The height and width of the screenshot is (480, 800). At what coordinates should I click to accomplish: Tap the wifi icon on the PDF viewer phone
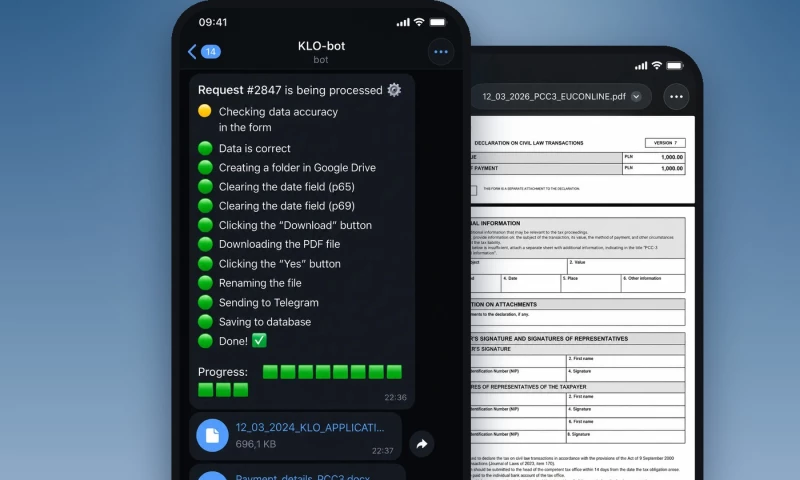pos(657,65)
